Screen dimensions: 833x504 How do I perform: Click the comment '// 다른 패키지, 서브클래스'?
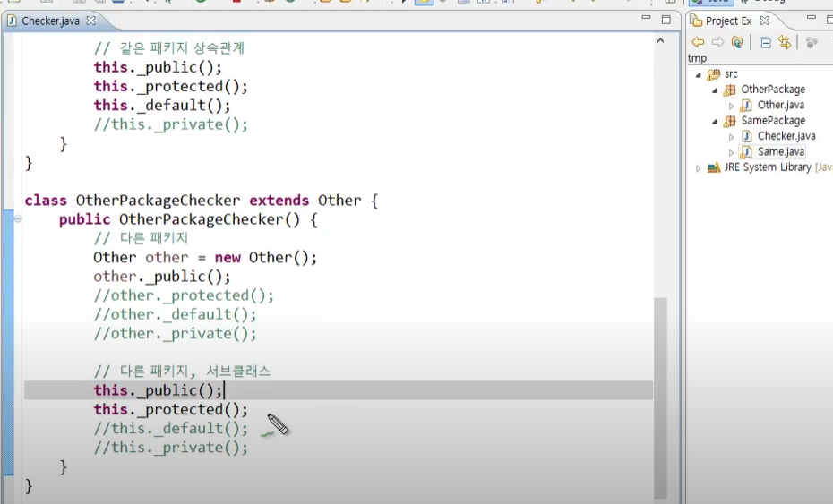[182, 372]
